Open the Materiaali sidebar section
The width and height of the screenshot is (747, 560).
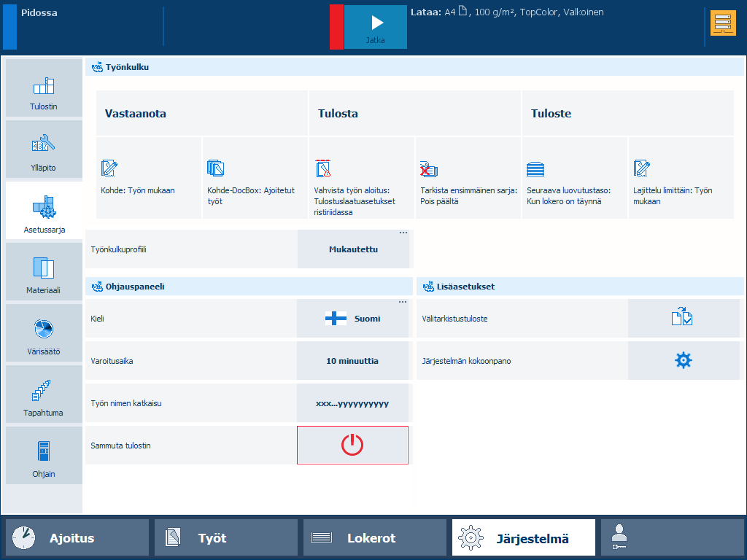pyautogui.click(x=44, y=272)
